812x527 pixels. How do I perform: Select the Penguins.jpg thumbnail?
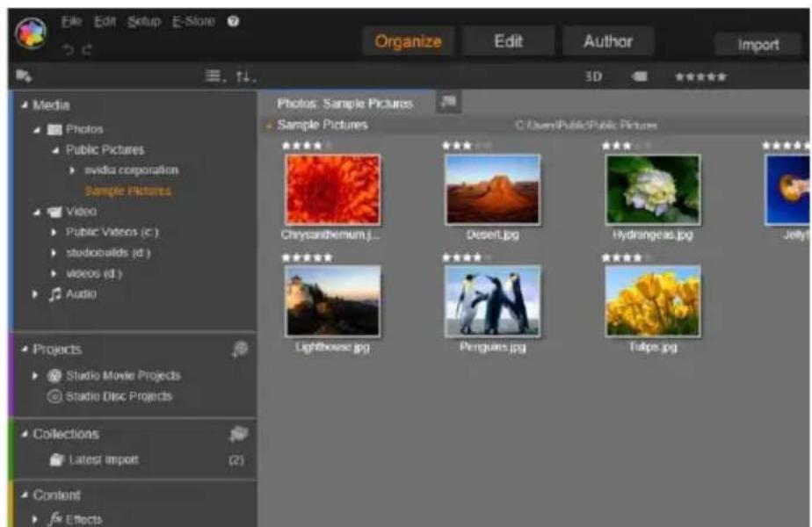point(492,300)
